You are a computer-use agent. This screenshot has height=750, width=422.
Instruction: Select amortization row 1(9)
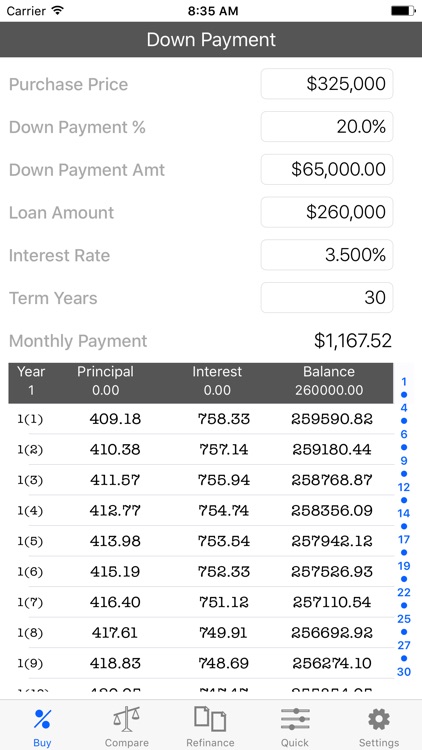pyautogui.click(x=201, y=663)
